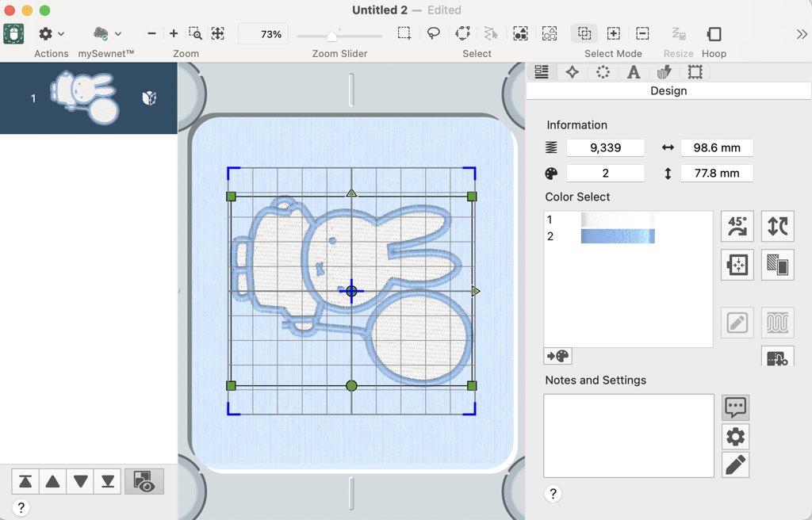812x520 pixels.
Task: Select white thread color 1
Action: (618, 220)
